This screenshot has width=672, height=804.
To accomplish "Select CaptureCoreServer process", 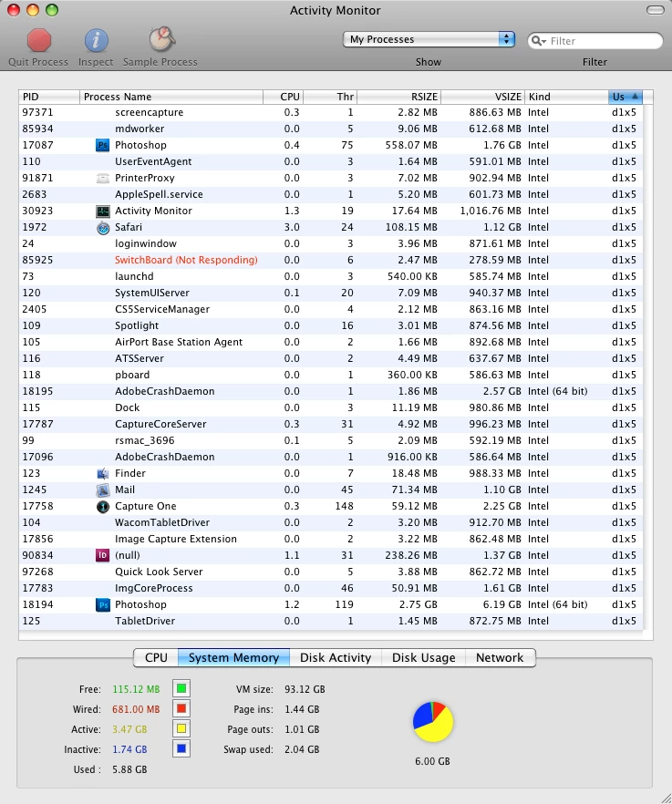I will [x=331, y=424].
